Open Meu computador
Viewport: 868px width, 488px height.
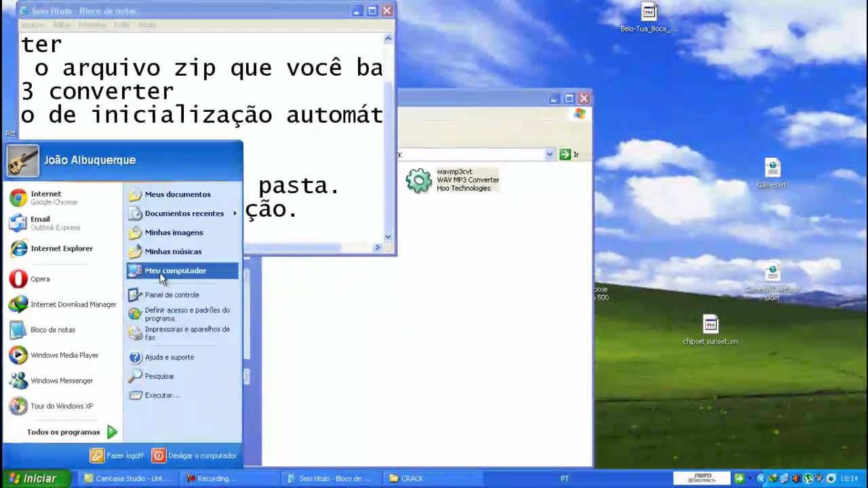pos(182,270)
